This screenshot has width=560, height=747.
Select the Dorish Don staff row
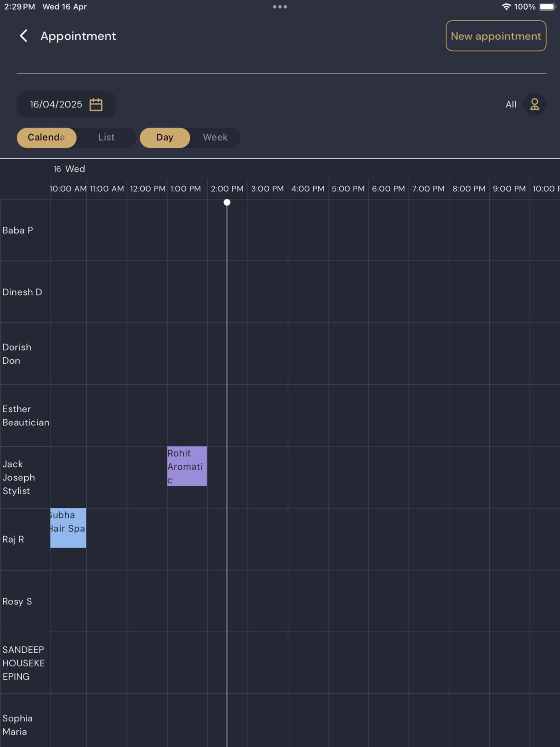pyautogui.click(x=25, y=354)
